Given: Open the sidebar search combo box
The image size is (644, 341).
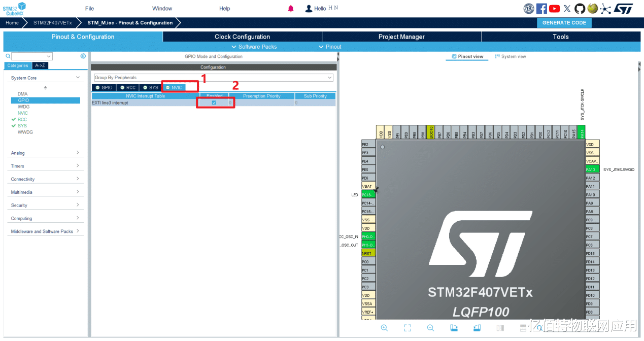Looking at the screenshot, I should [x=32, y=56].
